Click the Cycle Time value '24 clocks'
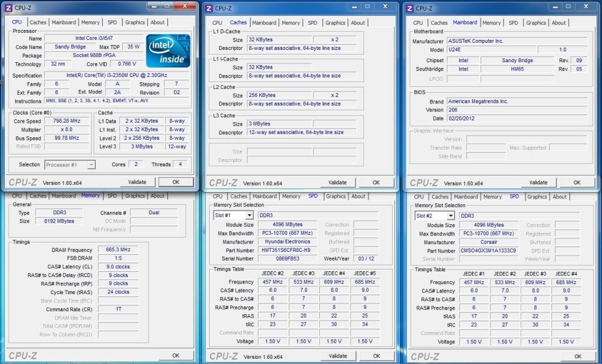This screenshot has width=602, height=364. [118, 292]
